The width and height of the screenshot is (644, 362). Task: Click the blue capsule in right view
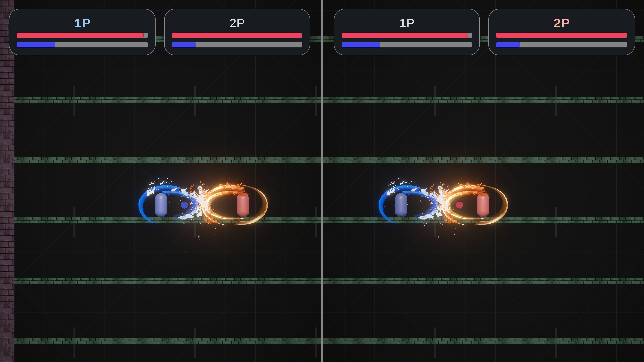pyautogui.click(x=401, y=205)
